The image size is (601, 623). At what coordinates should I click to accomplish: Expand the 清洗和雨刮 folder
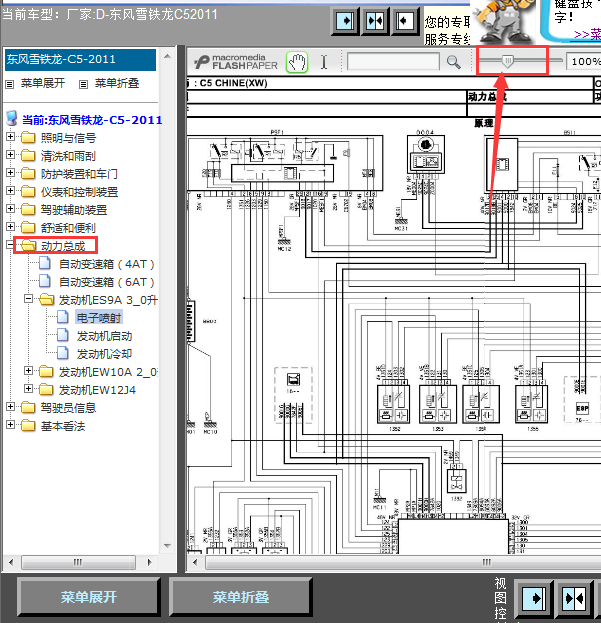10,155
